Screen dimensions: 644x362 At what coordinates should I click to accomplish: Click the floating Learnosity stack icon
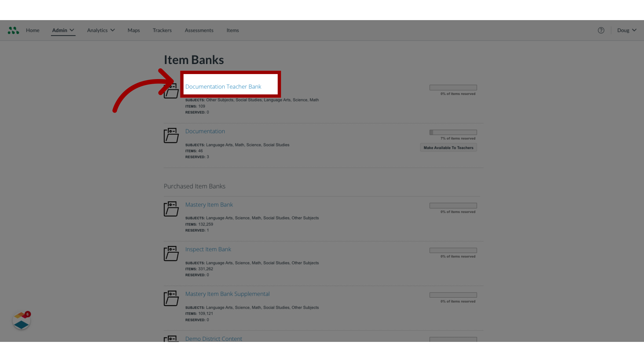[x=22, y=321]
